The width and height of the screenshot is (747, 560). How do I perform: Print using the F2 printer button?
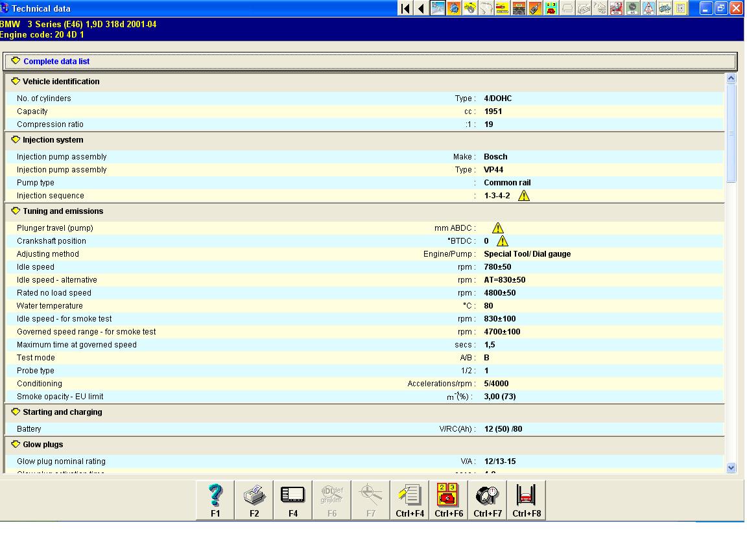[x=254, y=500]
